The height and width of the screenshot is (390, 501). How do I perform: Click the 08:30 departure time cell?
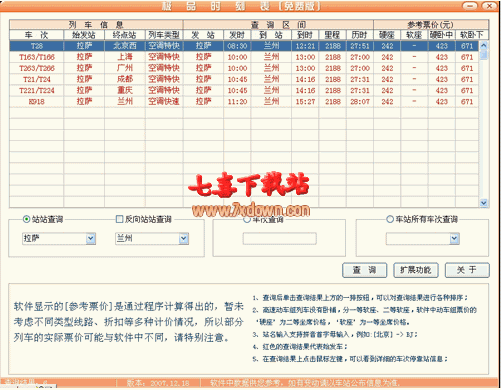(237, 46)
